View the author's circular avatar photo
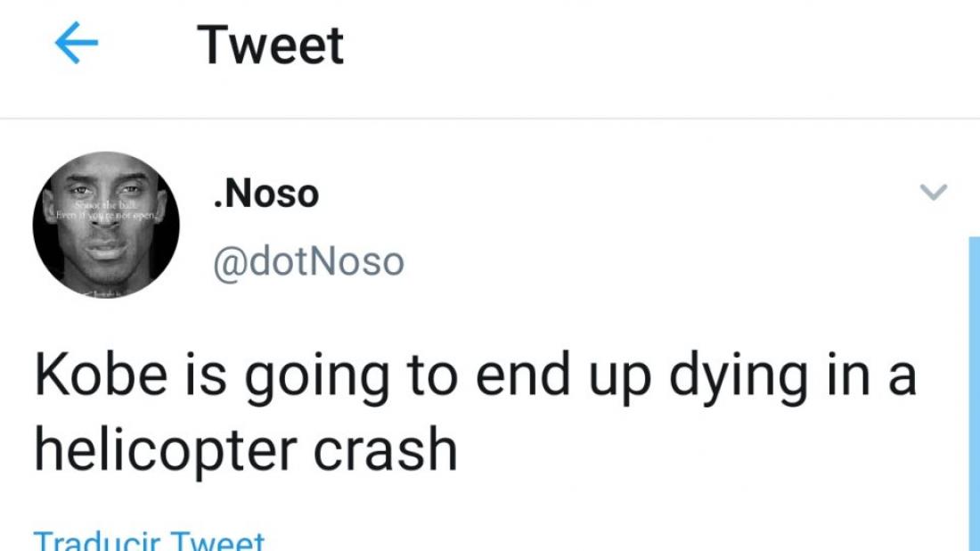This screenshot has height=551, width=980. (106, 225)
